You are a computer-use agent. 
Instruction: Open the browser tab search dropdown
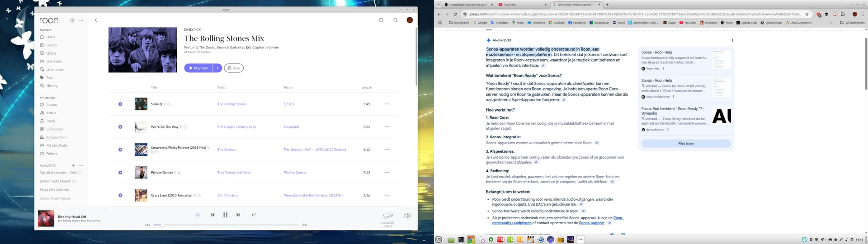tap(438, 5)
